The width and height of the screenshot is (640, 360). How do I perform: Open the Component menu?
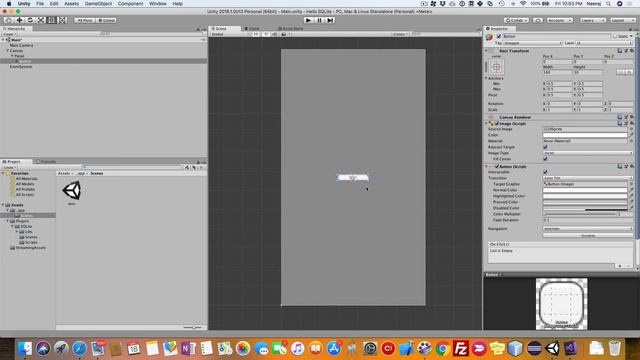click(130, 4)
